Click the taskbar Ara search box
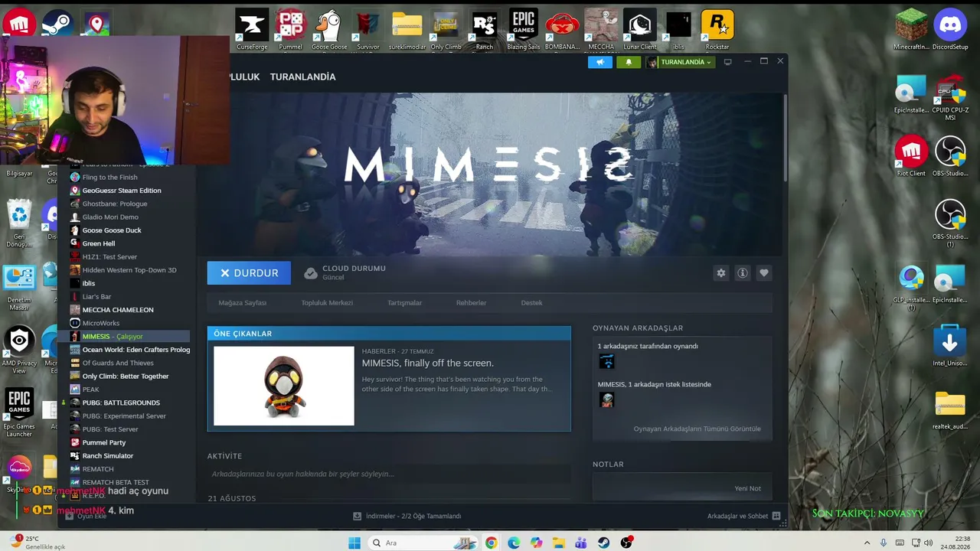The height and width of the screenshot is (551, 980). (422, 543)
